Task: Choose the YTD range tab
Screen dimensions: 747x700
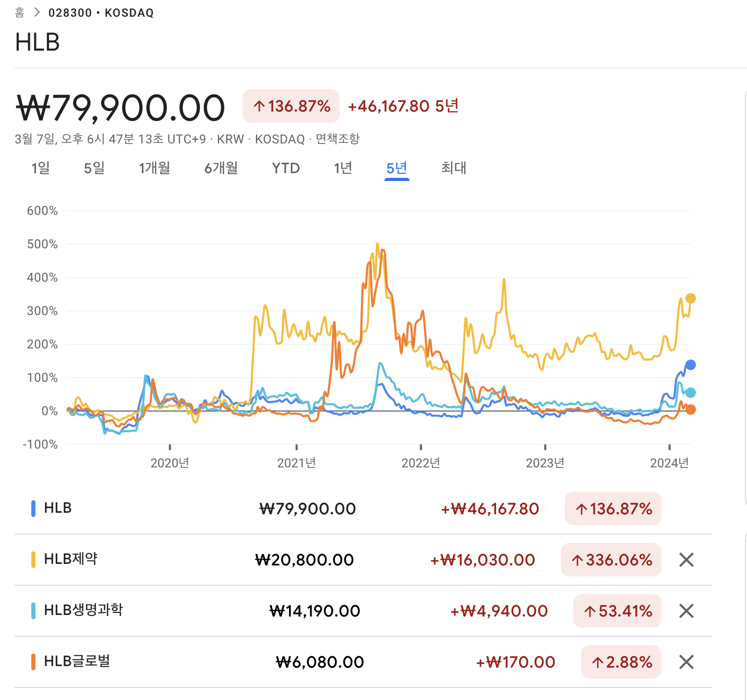Action: tap(286, 168)
